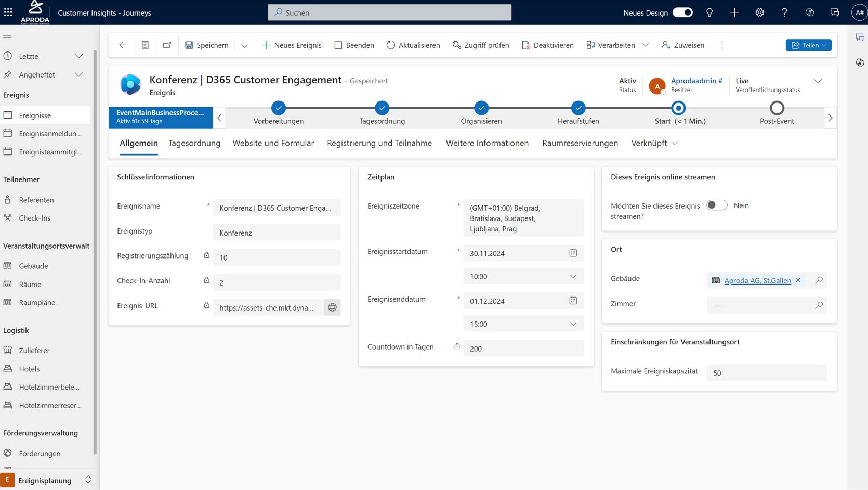Open the Verknüpft dropdown tab

coord(654,143)
